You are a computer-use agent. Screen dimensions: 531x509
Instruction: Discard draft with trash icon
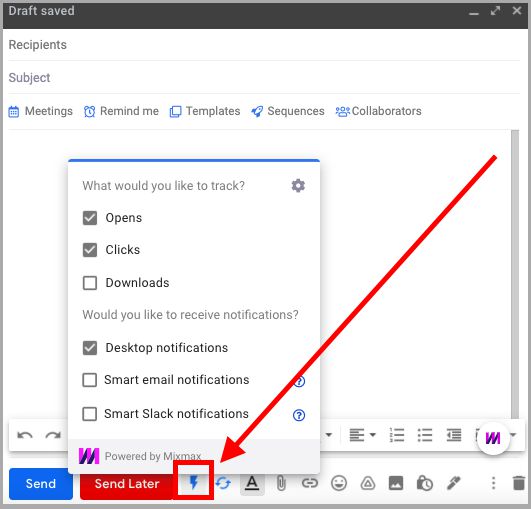(518, 483)
